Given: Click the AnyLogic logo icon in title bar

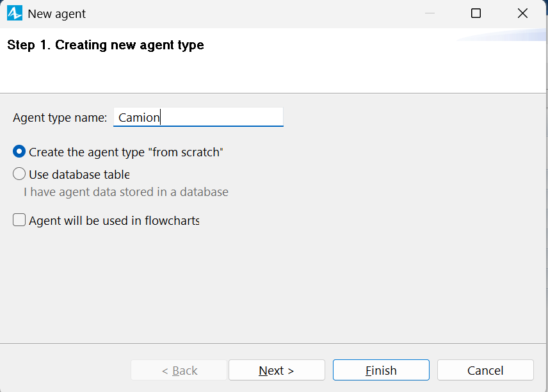Looking at the screenshot, I should [15, 13].
